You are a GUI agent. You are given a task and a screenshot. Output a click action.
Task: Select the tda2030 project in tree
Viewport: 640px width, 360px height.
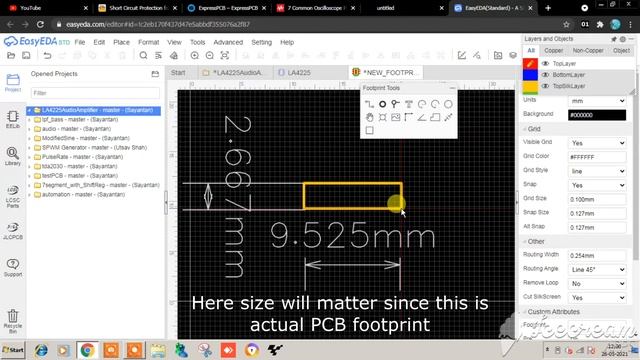pyautogui.click(x=79, y=167)
